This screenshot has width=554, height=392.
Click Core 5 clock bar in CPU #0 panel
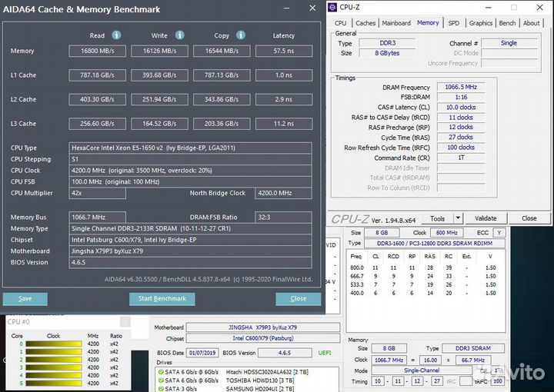tap(54, 384)
